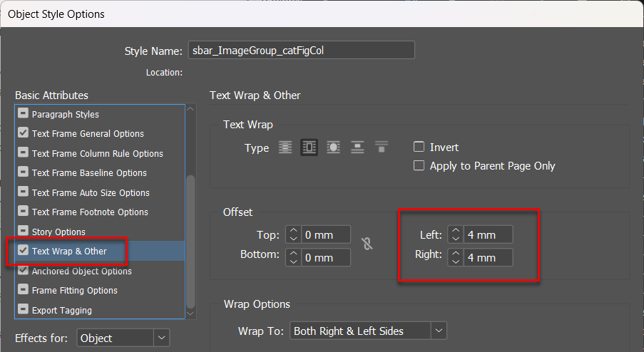Toggle Text Frame General Options checkbox
The width and height of the screenshot is (644, 352).
[23, 133]
